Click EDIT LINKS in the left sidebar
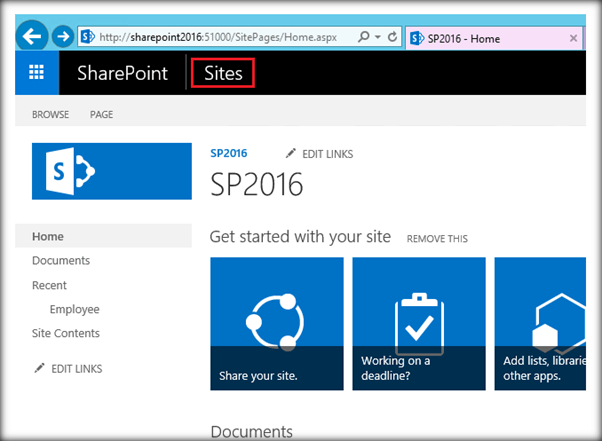The height and width of the screenshot is (441, 602). [77, 369]
